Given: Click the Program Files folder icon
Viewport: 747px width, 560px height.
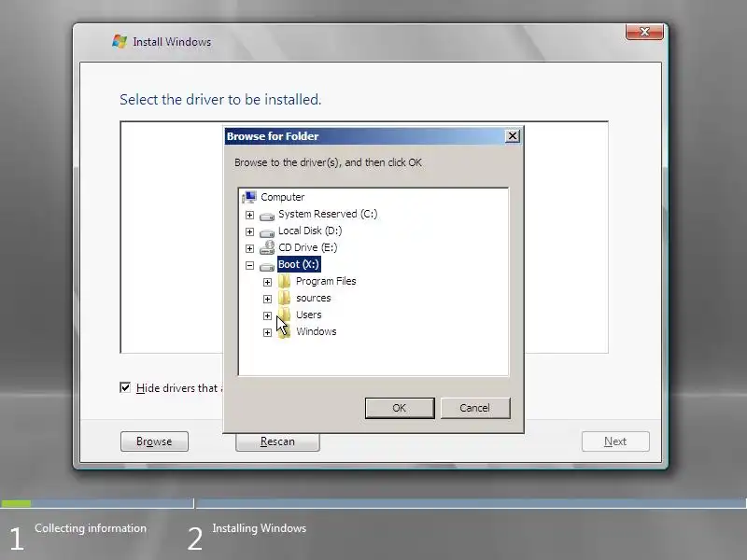Looking at the screenshot, I should (284, 281).
